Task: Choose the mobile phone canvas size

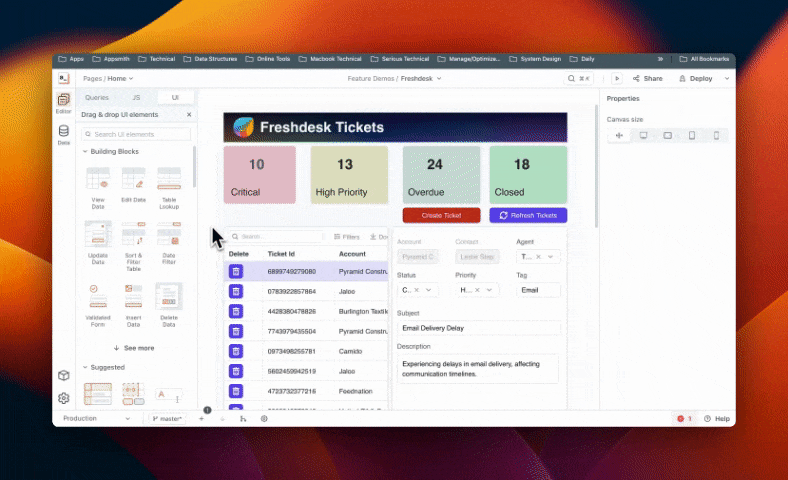Action: pyautogui.click(x=715, y=135)
